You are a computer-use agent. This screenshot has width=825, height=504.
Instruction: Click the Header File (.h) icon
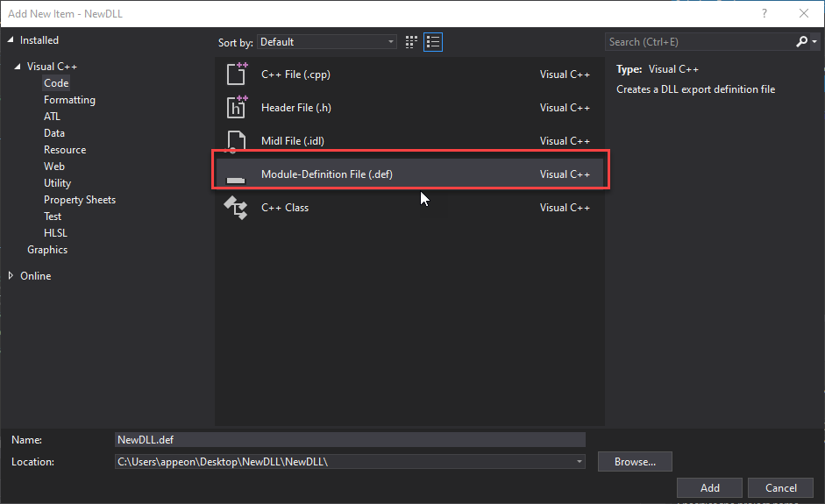click(237, 108)
